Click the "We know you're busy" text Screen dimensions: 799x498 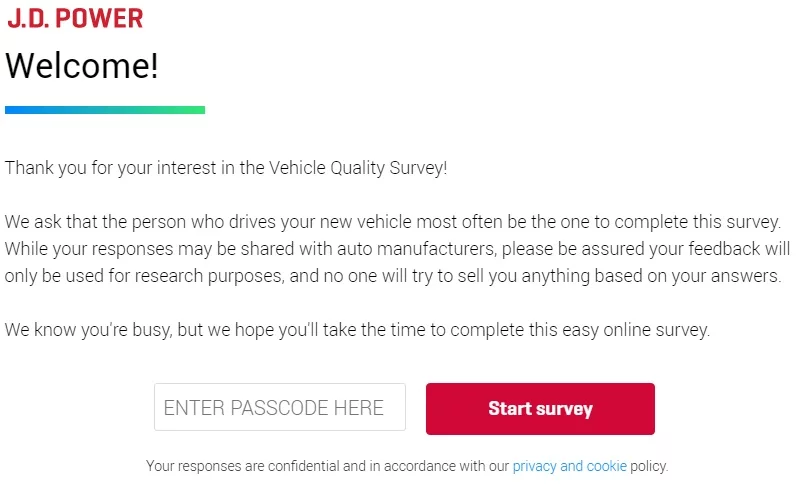(88, 330)
